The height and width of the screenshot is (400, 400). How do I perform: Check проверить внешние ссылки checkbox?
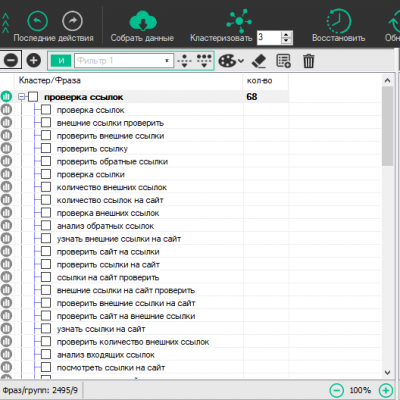click(x=46, y=135)
